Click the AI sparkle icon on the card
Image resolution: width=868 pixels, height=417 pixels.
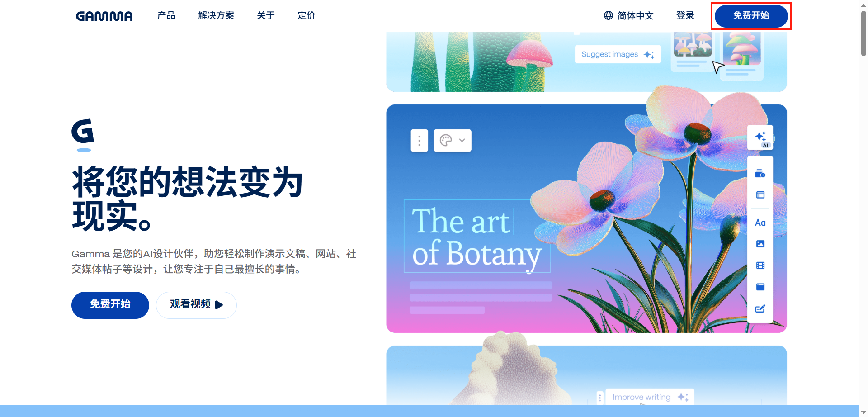(x=760, y=137)
